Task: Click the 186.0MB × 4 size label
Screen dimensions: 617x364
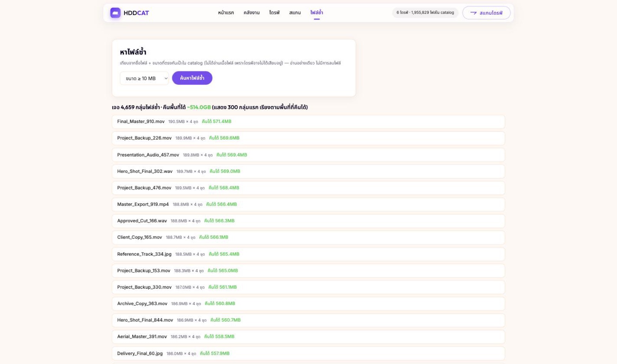Action: pos(181,354)
